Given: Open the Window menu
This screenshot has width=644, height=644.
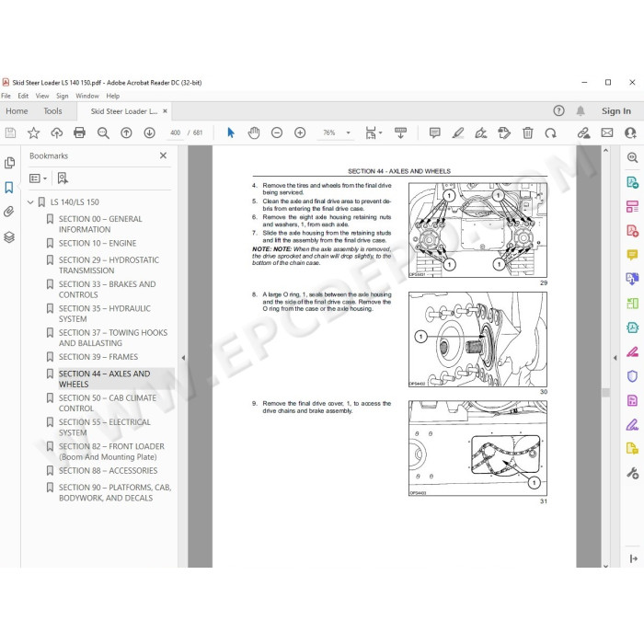Looking at the screenshot, I should click(87, 96).
